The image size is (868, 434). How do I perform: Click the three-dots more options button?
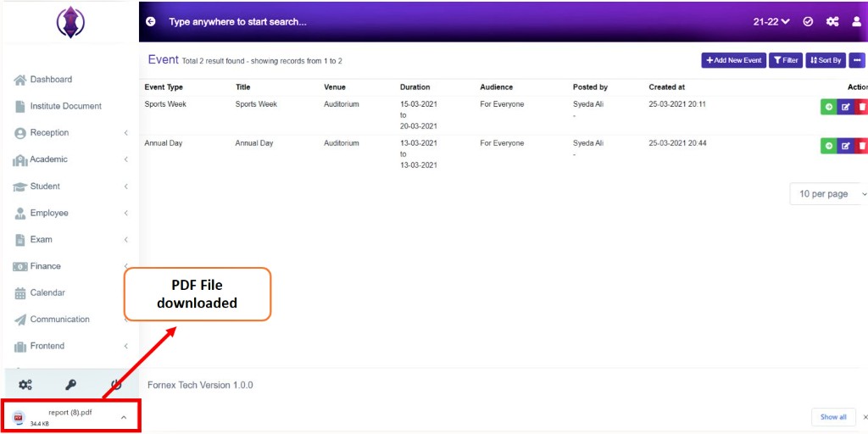pyautogui.click(x=857, y=60)
